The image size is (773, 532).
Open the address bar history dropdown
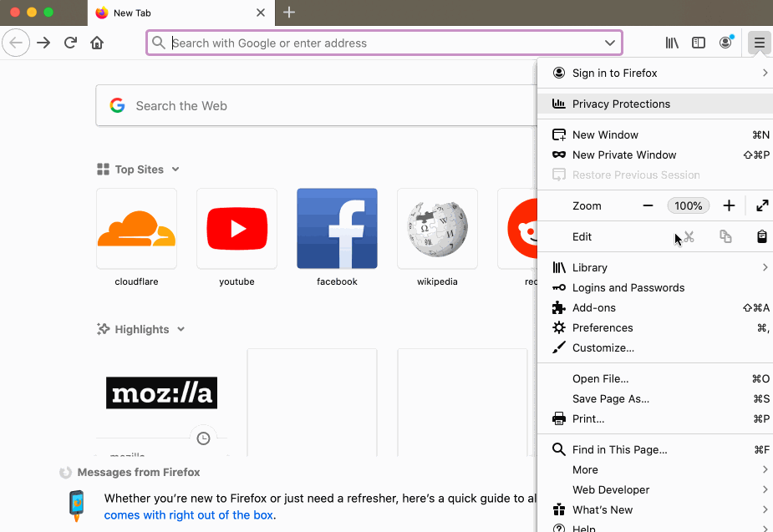(x=610, y=43)
